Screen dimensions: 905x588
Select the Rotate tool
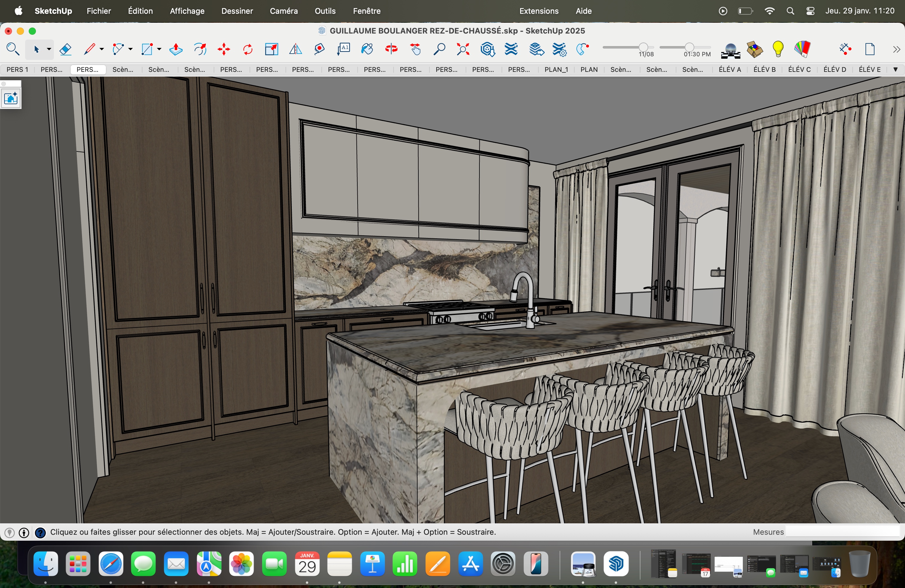pos(247,49)
